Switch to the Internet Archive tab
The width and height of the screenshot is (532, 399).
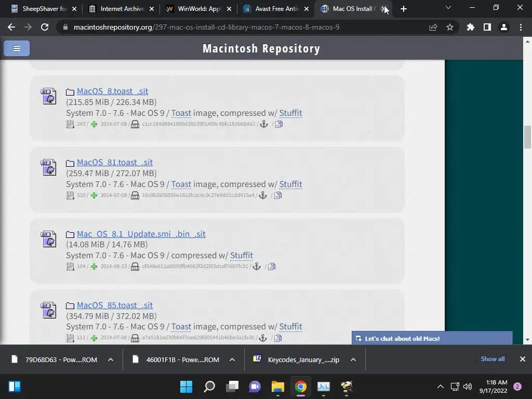click(x=121, y=9)
